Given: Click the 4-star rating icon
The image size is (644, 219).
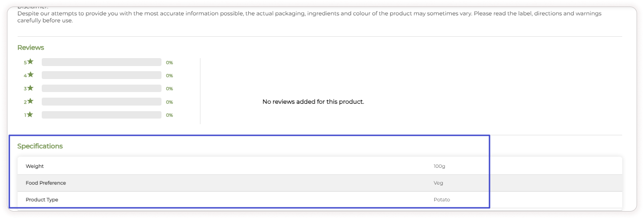Looking at the screenshot, I should coord(30,74).
